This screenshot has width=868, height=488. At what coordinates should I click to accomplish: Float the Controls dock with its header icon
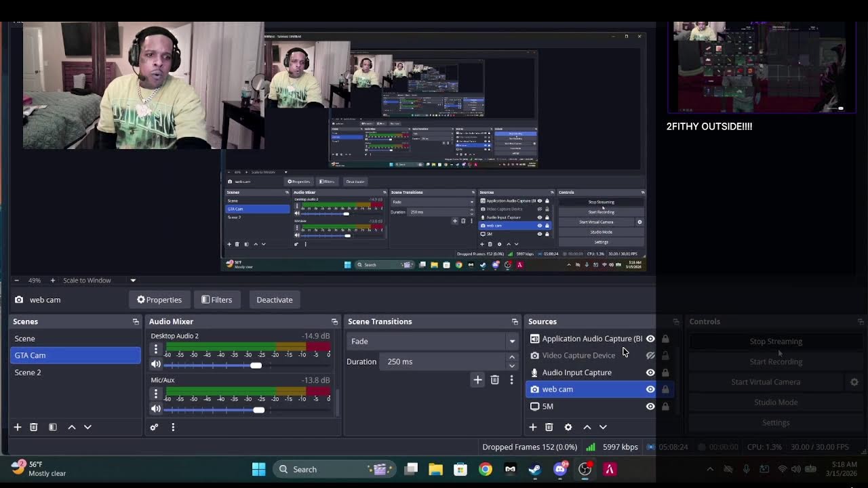pos(861,321)
